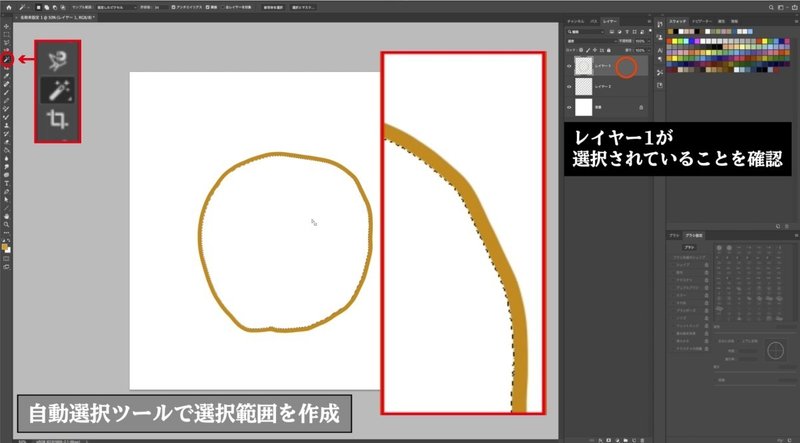This screenshot has height=443, width=800.
Task: Pick the first recent gold swatch
Action: coord(670,32)
